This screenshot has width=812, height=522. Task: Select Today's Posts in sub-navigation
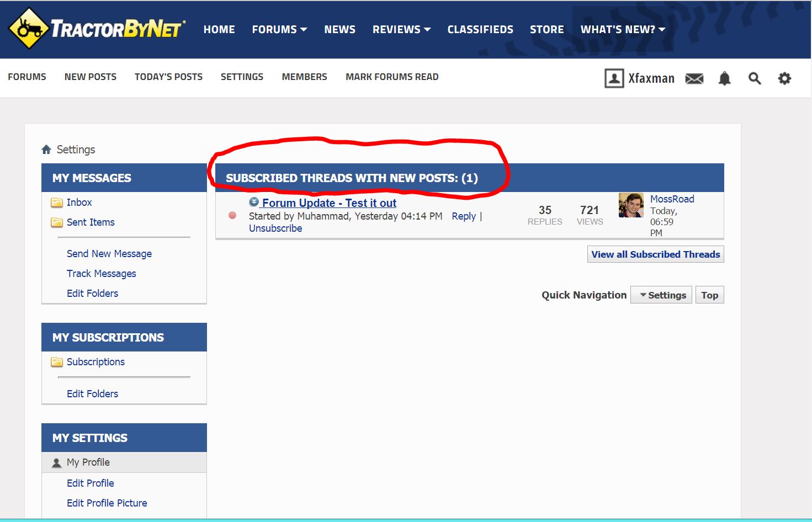coord(168,77)
